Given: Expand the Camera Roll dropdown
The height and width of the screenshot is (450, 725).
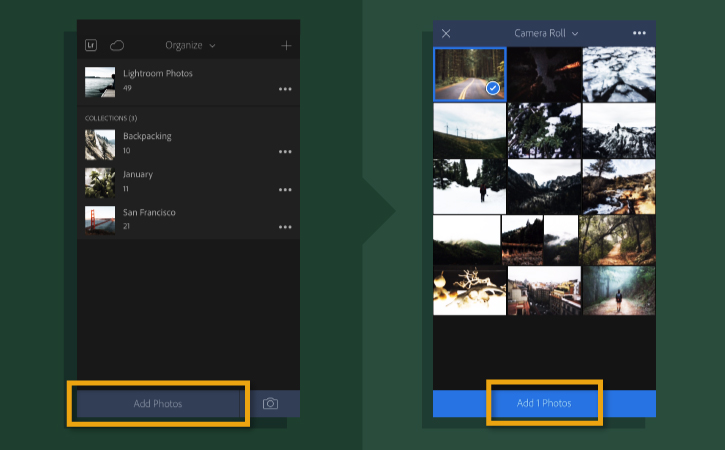Looking at the screenshot, I should coord(546,33).
